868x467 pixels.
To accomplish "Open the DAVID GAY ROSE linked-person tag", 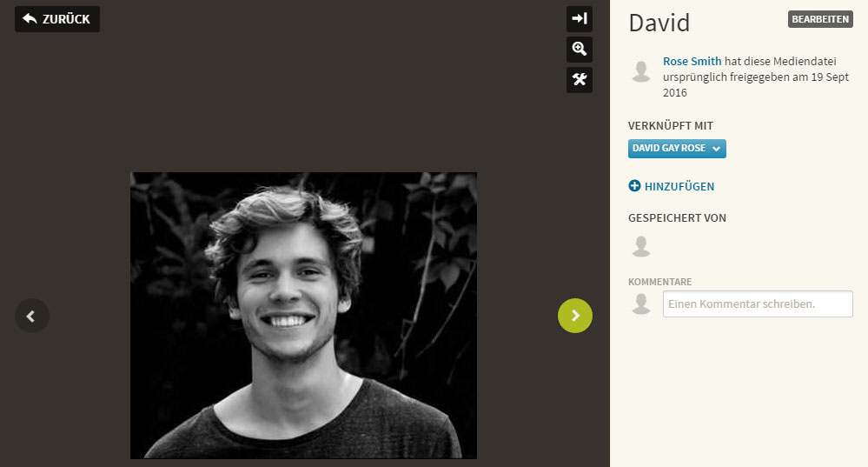I will pyautogui.click(x=677, y=149).
